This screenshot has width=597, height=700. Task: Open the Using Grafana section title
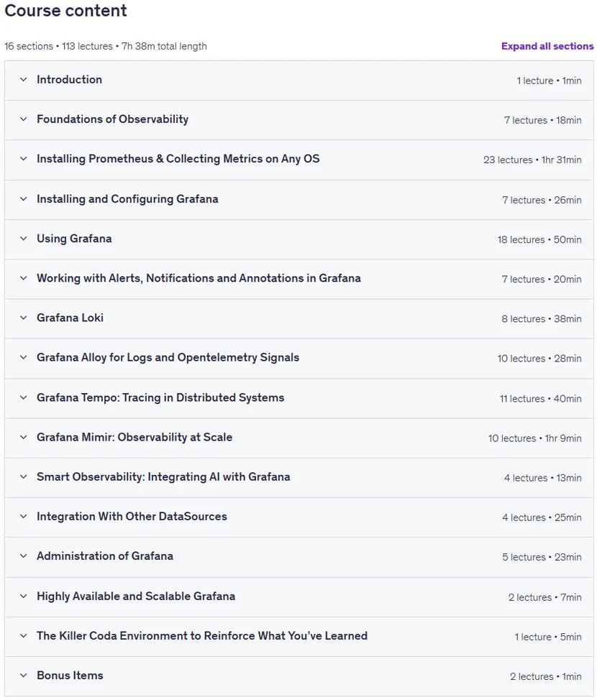click(x=74, y=239)
